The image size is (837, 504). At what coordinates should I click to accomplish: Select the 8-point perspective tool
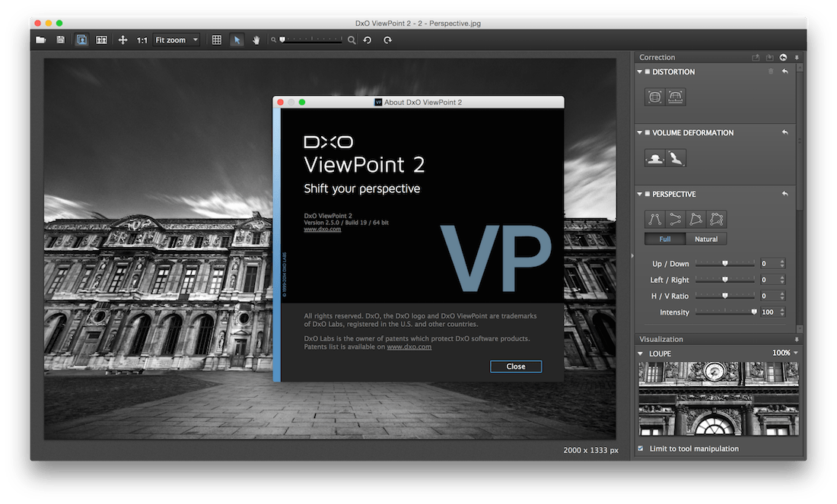click(x=716, y=219)
